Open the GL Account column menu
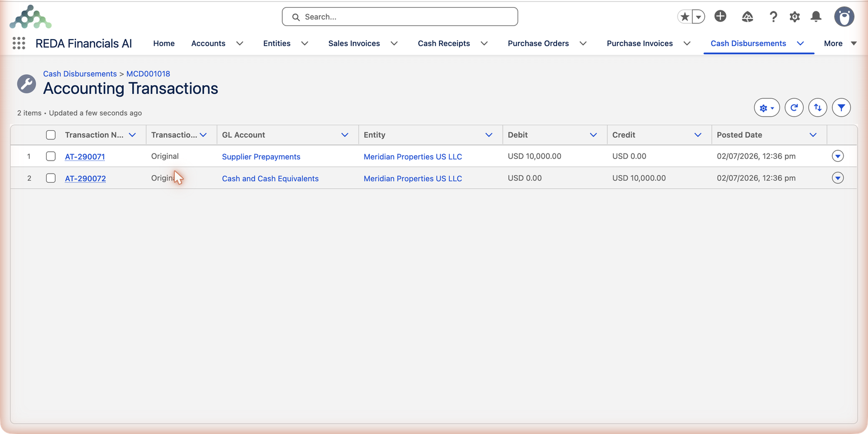 coord(344,135)
